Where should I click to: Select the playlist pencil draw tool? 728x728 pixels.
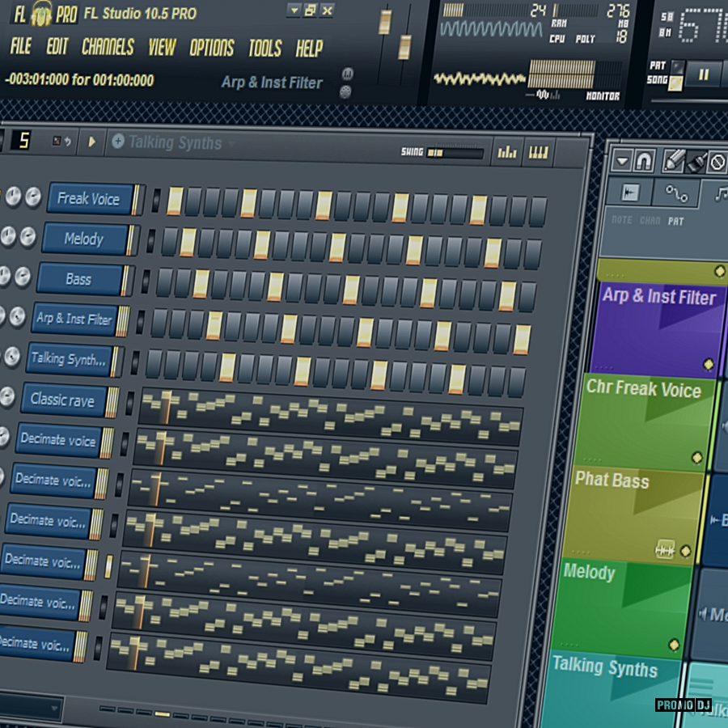[673, 161]
